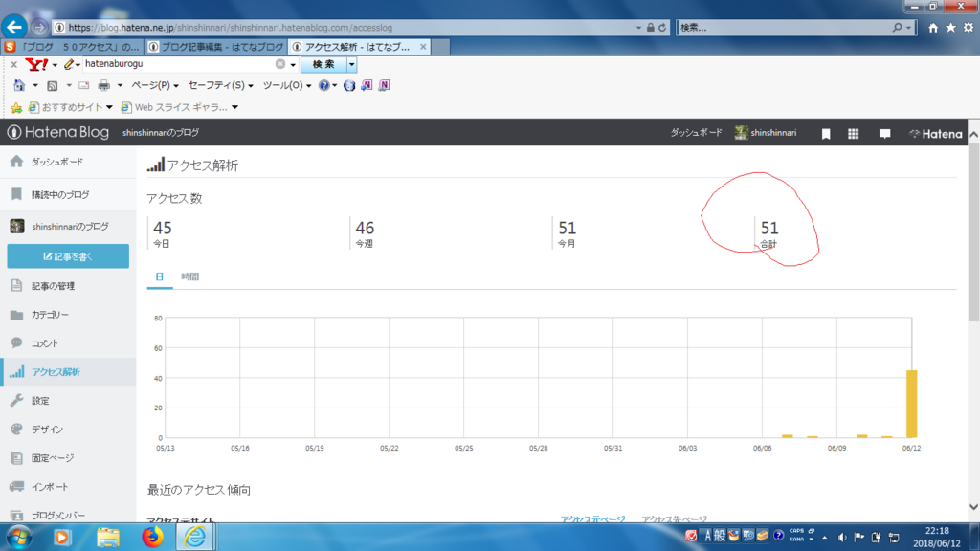The height and width of the screenshot is (551, 980).
Task: Open File Explorer from the taskbar
Action: click(x=108, y=538)
